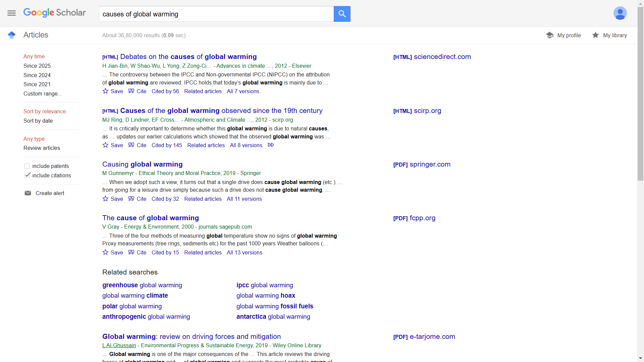Screen dimensions: 644x362
Task: Click the search magnifier button
Action: point(342,14)
